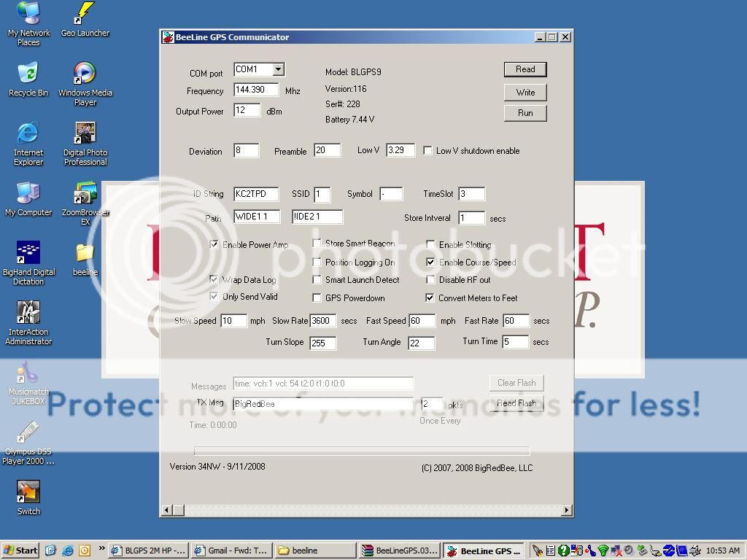Screen dimensions: 747x560
Task: Click the Turn Slope field showing 255
Action: click(x=322, y=343)
